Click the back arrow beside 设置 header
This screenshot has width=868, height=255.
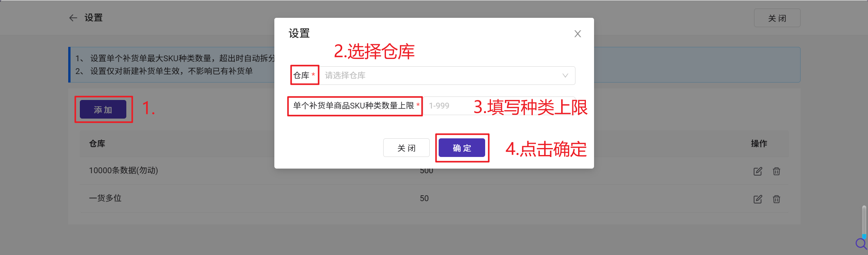(73, 18)
